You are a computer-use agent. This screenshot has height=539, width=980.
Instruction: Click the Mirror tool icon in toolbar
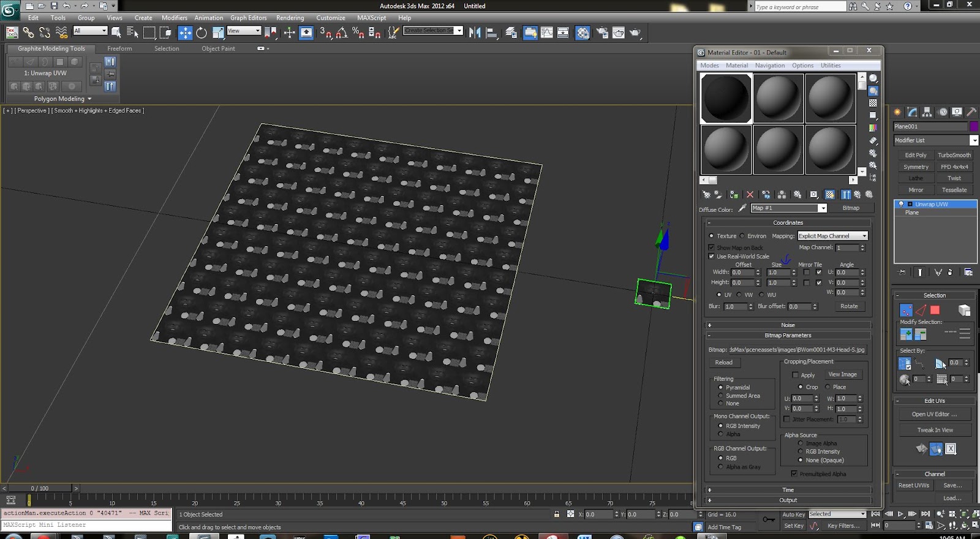pyautogui.click(x=475, y=33)
